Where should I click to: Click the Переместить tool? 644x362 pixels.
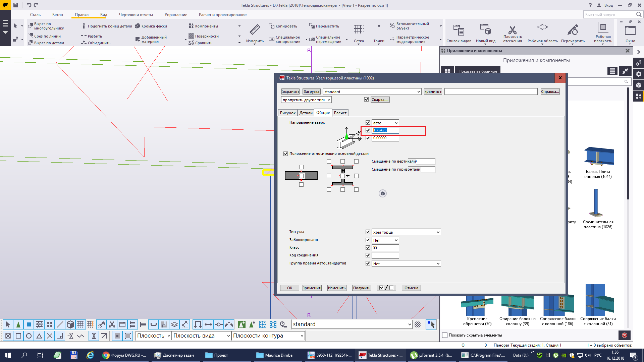point(324,26)
